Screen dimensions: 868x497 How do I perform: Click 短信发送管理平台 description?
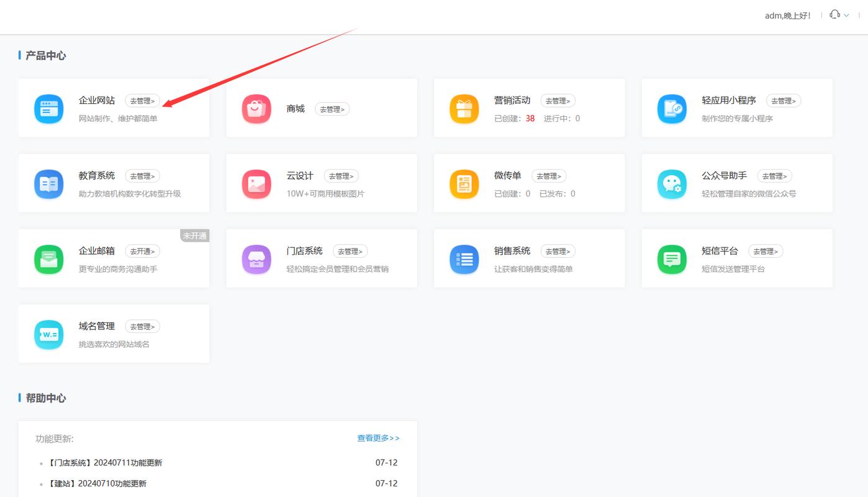pyautogui.click(x=733, y=268)
